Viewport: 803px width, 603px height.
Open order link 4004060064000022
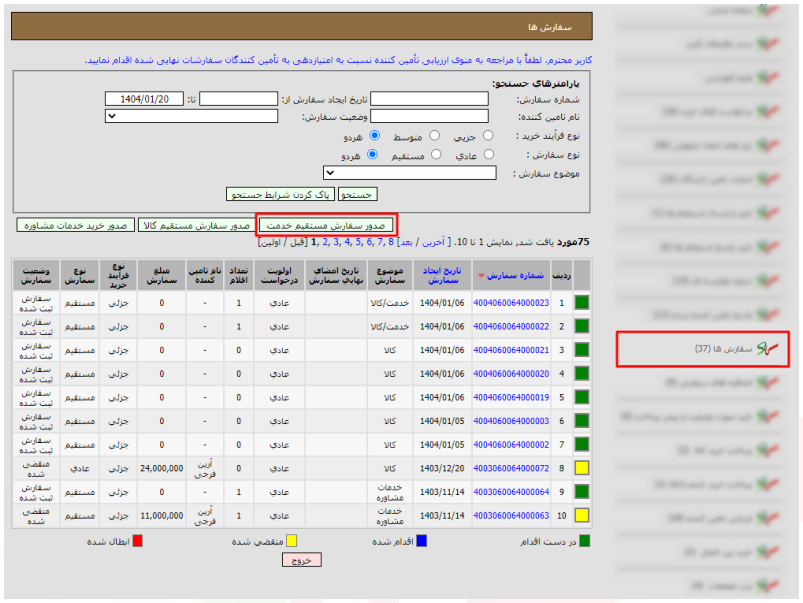pyautogui.click(x=511, y=326)
